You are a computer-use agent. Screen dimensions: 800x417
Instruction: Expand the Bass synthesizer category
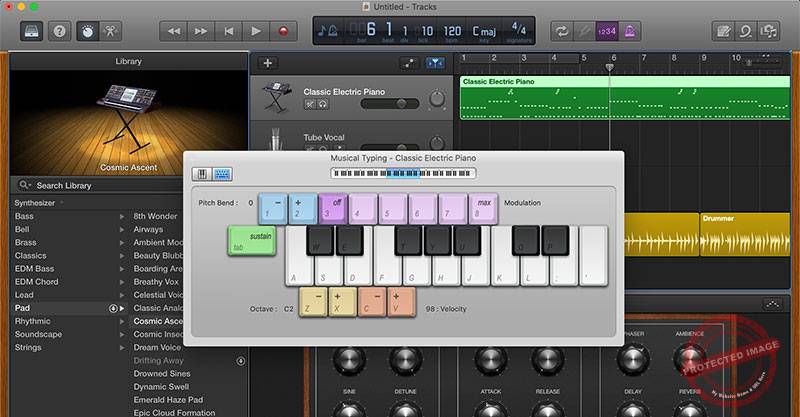click(x=122, y=216)
